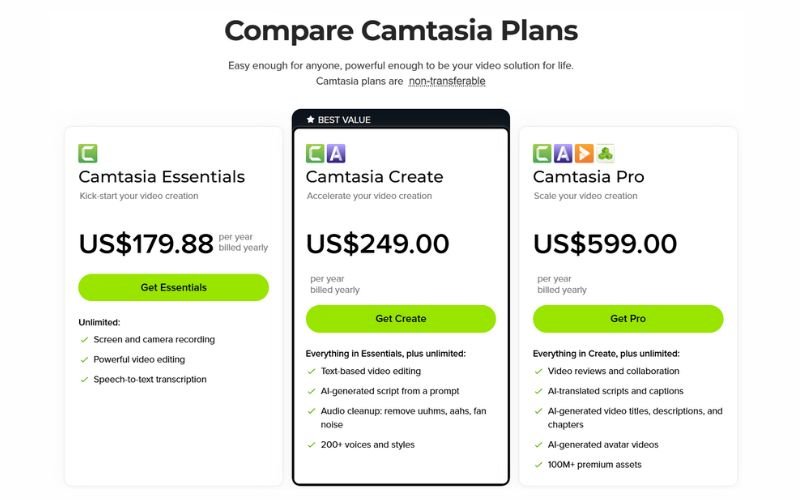Click the blue A icon in Camtasia Pro
Screen dimensions: 800x500
click(563, 154)
